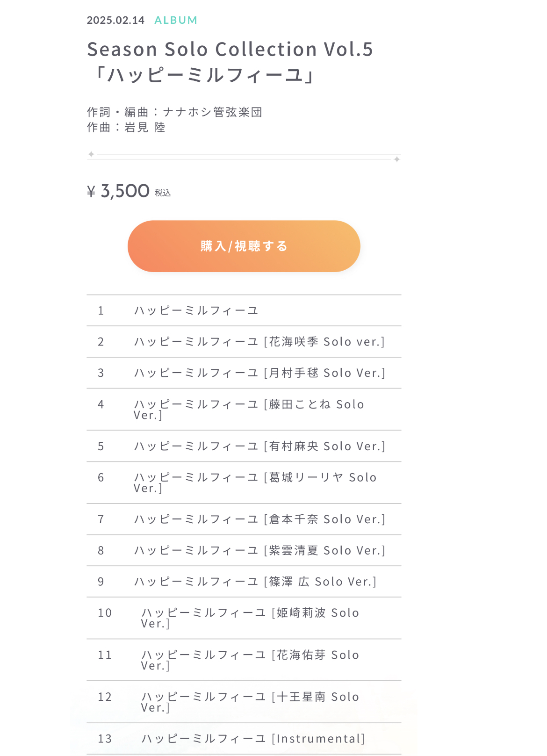Select track 1 ハッピーミルフィーユ

pos(196,310)
